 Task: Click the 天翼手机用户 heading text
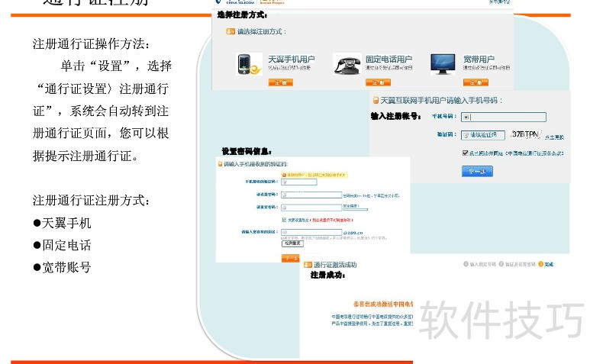[x=292, y=60]
